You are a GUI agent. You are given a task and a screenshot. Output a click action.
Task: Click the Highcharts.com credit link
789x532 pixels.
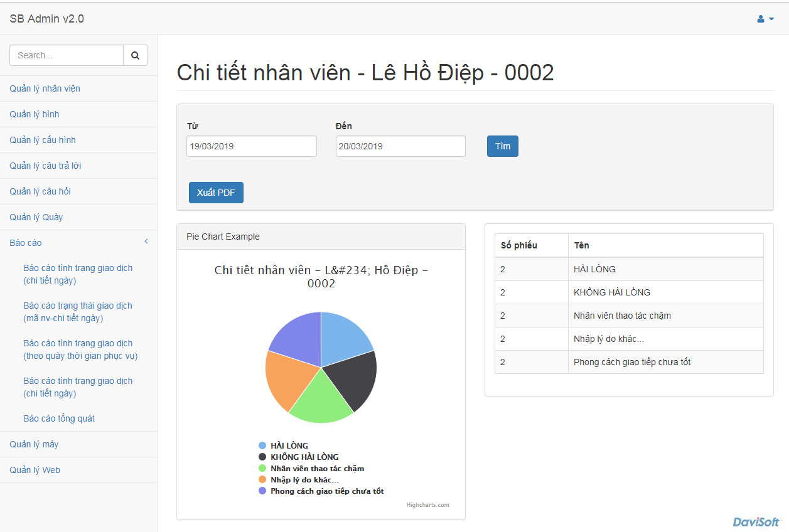[427, 505]
